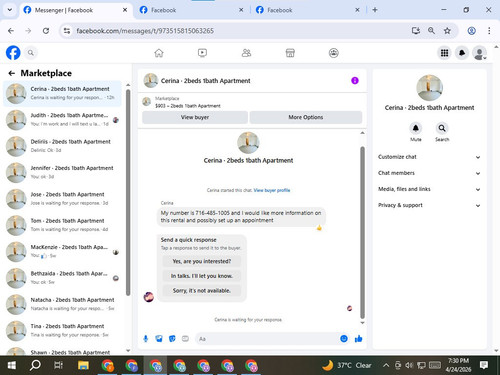This screenshot has height=375, width=500.
Task: Show hidden system tray icons
Action: coord(386,365)
